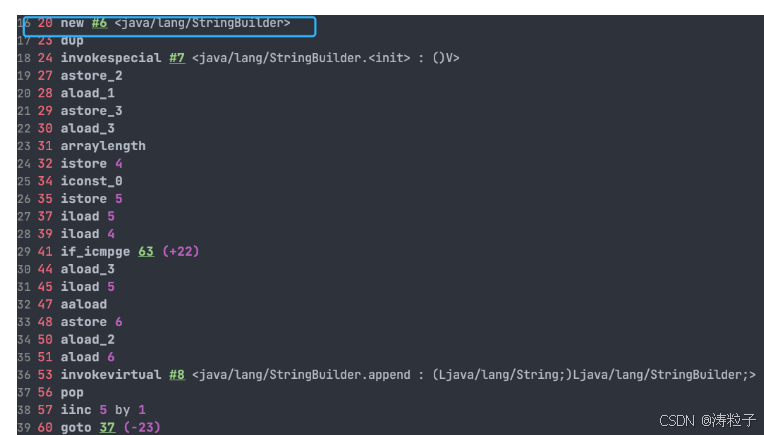Image resolution: width=764 pixels, height=435 pixels.
Task: Click the 'aload 6' instruction
Action: pos(87,357)
